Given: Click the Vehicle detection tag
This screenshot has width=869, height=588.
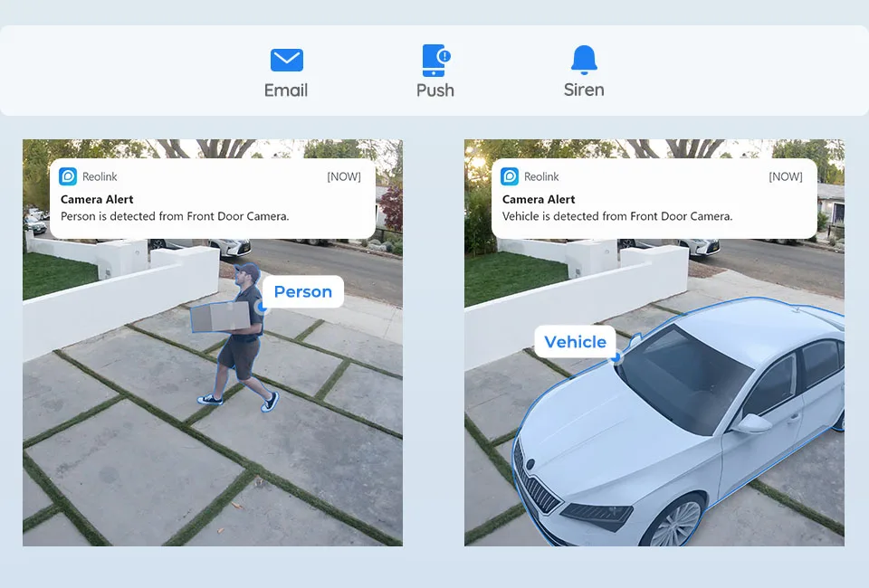Looking at the screenshot, I should pyautogui.click(x=576, y=342).
